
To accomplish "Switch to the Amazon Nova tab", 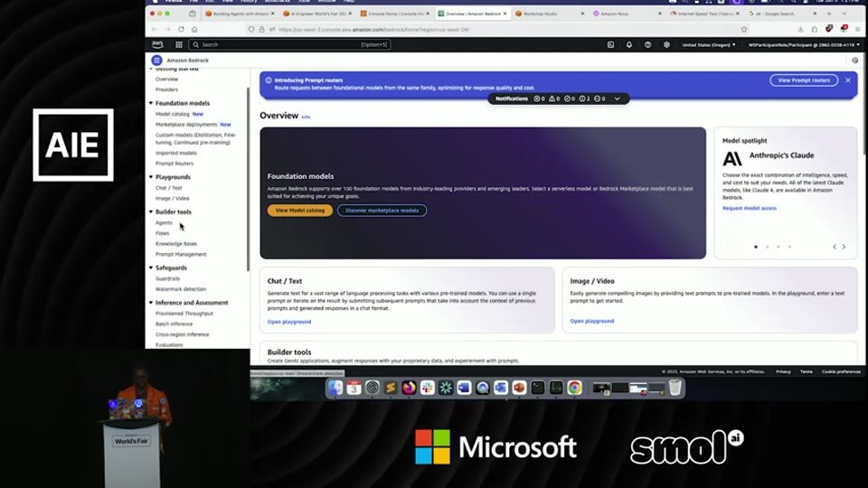I will 626,14.
